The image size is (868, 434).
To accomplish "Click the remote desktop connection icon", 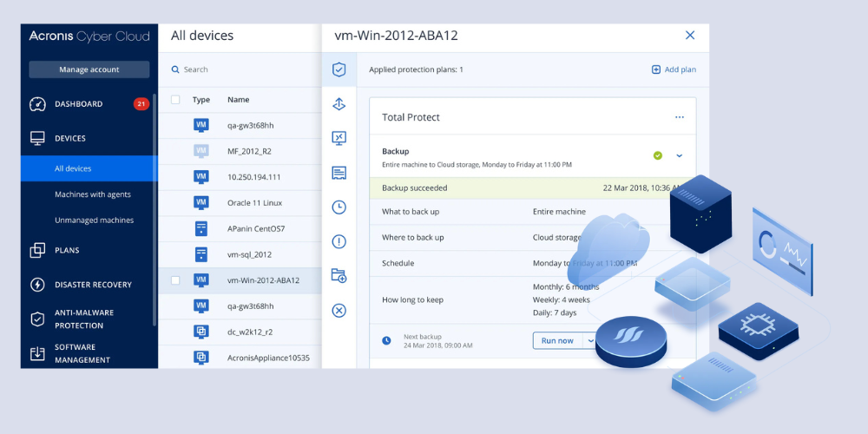I will [x=339, y=138].
